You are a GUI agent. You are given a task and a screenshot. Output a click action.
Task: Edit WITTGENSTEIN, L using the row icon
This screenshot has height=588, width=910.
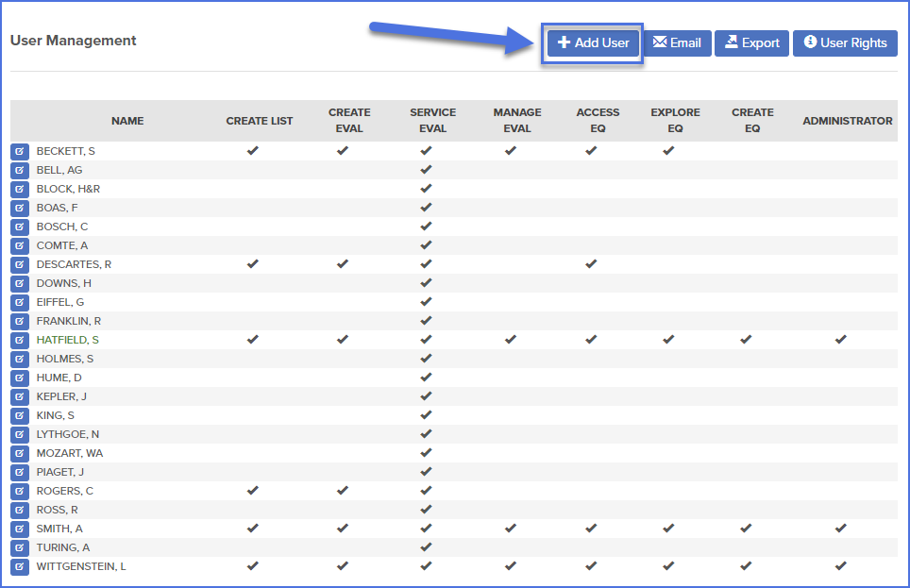pyautogui.click(x=20, y=566)
